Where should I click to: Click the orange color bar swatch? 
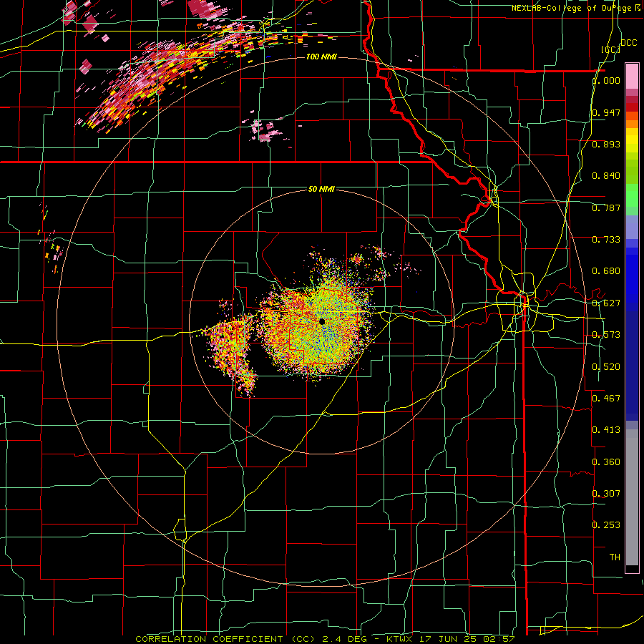[x=632, y=124]
